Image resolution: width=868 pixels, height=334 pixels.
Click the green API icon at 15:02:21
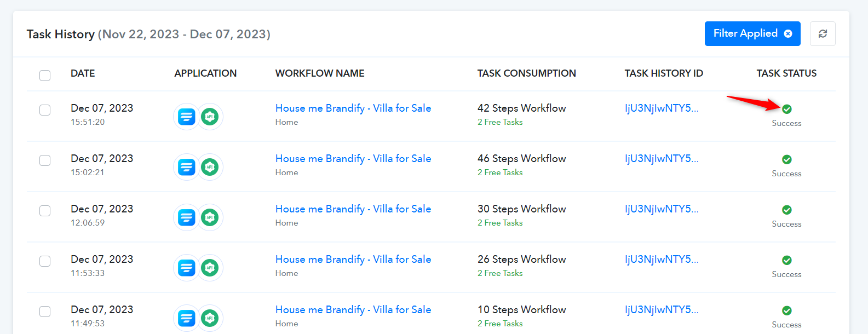pos(210,167)
